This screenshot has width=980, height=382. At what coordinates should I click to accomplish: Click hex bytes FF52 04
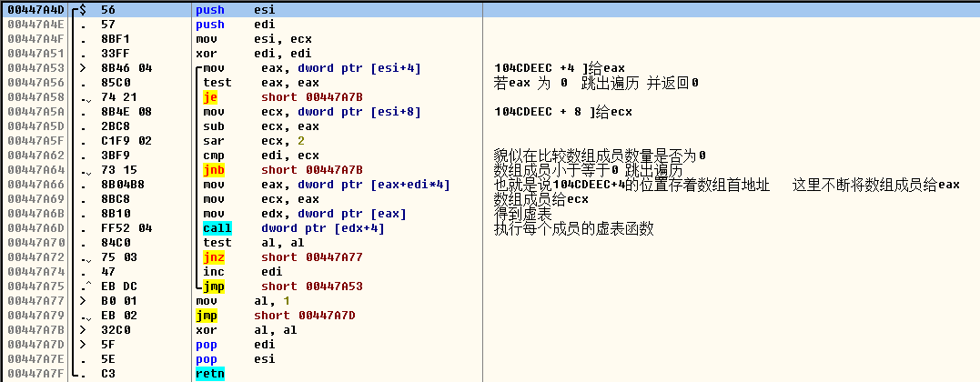point(126,228)
